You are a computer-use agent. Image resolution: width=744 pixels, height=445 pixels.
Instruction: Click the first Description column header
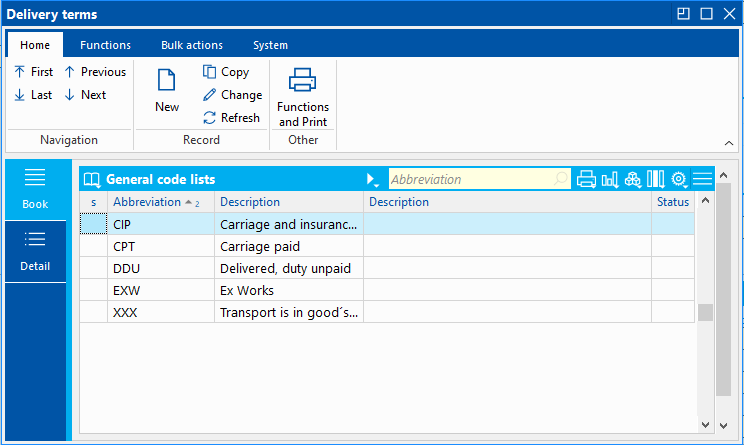(288, 202)
